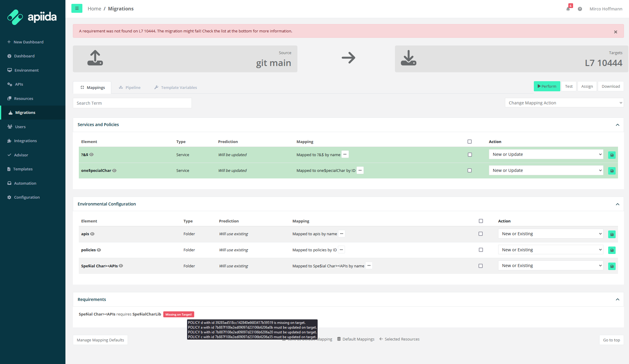Collapse the Services and Policies section
The width and height of the screenshot is (629, 364).
pos(617,125)
